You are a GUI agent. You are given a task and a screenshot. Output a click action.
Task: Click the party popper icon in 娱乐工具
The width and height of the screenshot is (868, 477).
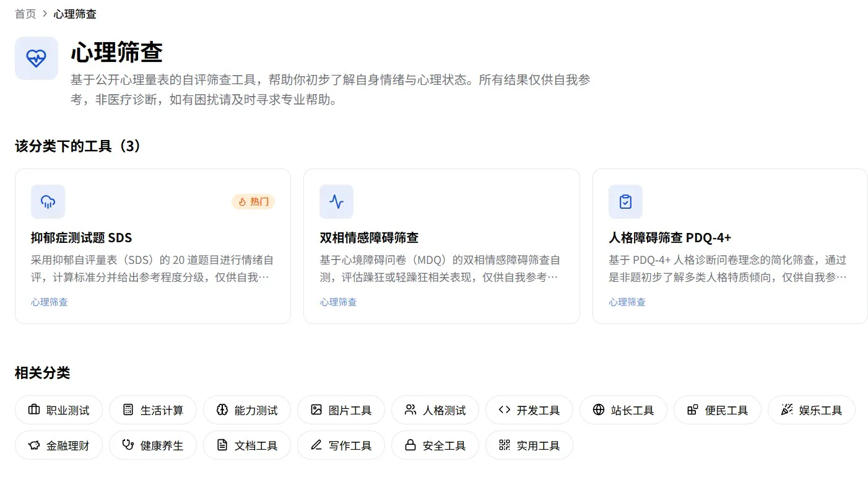pos(787,409)
